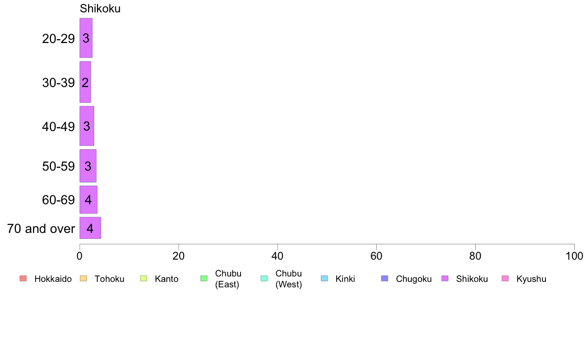Image resolution: width=588 pixels, height=364 pixels.
Task: Click the Hokkaido legend color swatch
Action: [23, 278]
